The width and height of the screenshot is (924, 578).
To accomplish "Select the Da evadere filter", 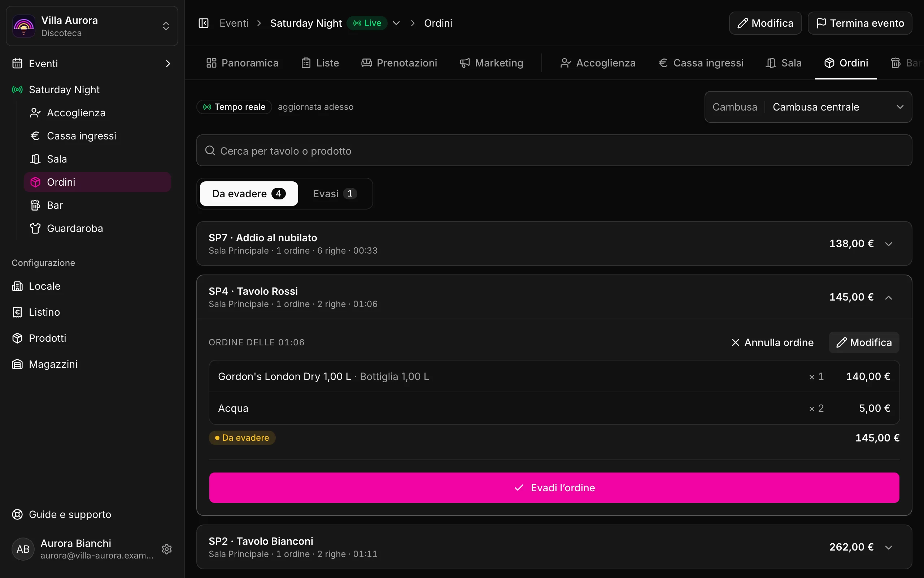I will tap(249, 194).
